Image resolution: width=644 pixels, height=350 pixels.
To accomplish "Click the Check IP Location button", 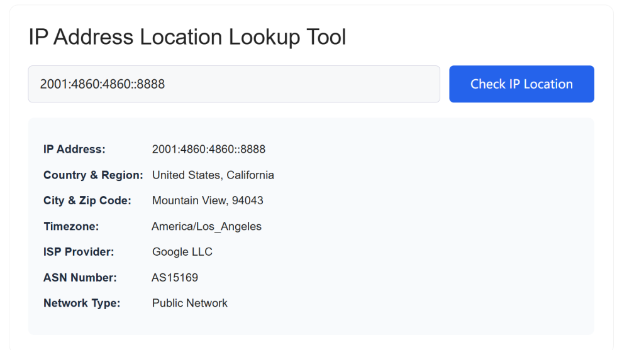I will click(521, 84).
